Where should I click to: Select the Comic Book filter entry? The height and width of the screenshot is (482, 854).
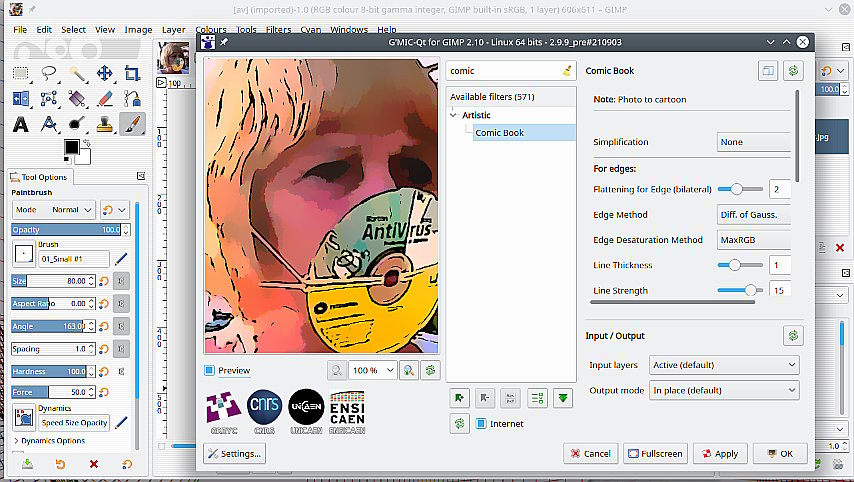coord(499,133)
